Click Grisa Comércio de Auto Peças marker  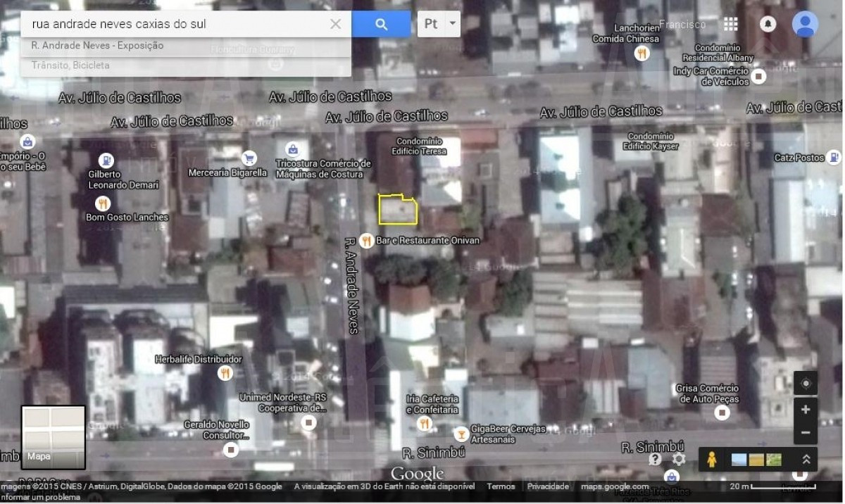(722, 413)
